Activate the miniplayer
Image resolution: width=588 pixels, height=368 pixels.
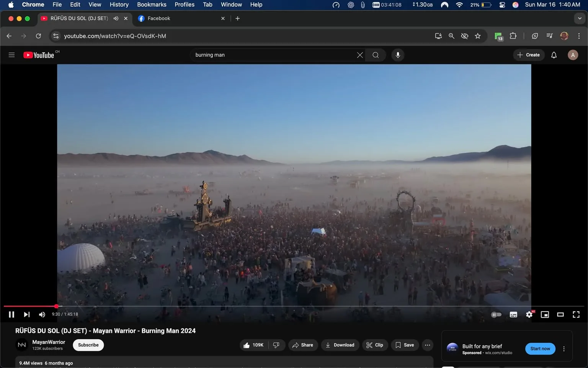coord(545,314)
